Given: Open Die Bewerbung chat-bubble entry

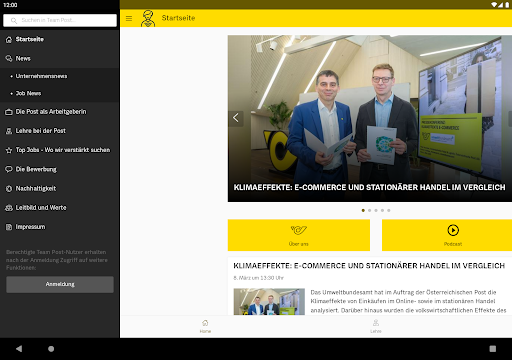Looking at the screenshot, I should (60, 169).
